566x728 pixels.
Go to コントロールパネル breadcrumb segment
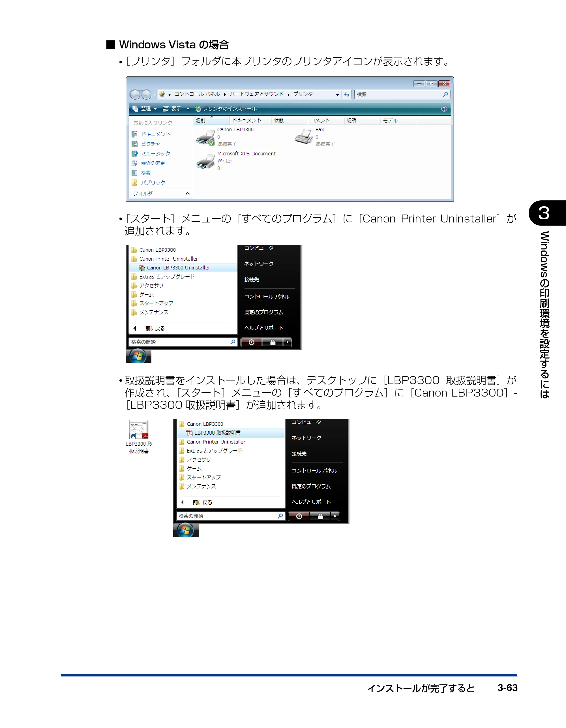[197, 94]
